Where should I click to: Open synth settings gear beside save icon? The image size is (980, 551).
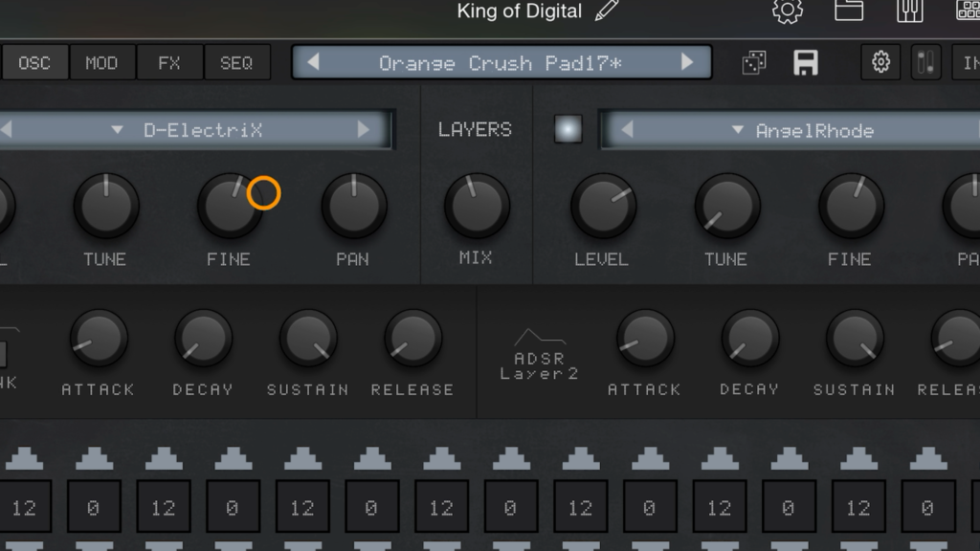[x=880, y=63]
